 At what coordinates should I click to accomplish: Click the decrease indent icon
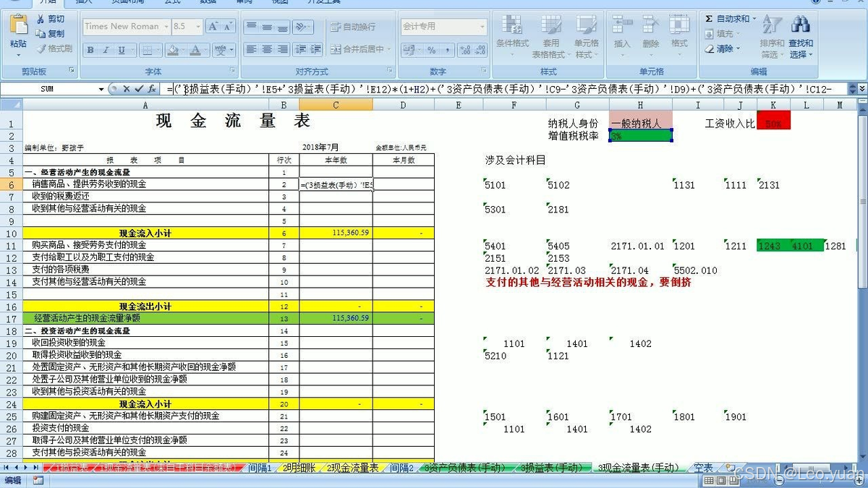click(x=300, y=50)
